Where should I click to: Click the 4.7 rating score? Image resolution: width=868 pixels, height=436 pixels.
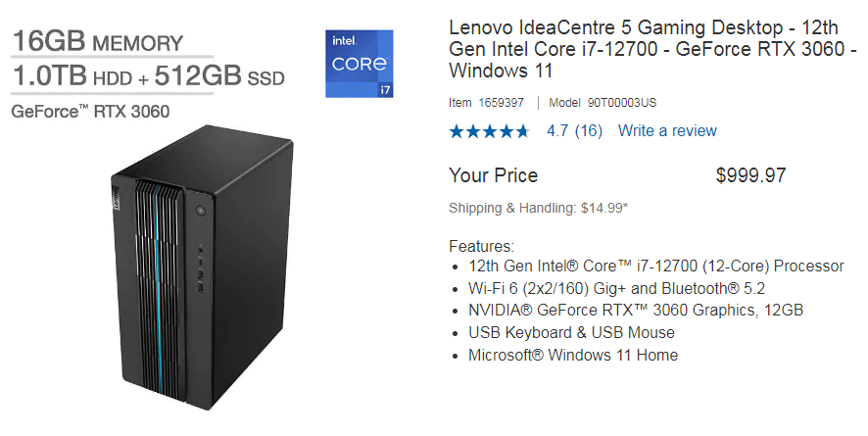(557, 131)
